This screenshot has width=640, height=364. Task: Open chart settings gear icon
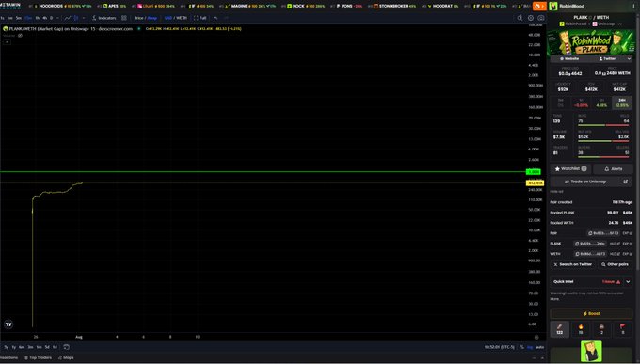tap(531, 18)
